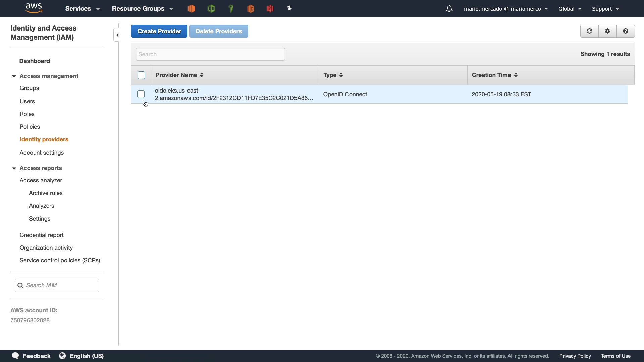Screen dimensions: 644x362
Task: Open the Global region dropdown
Action: [x=570, y=9]
